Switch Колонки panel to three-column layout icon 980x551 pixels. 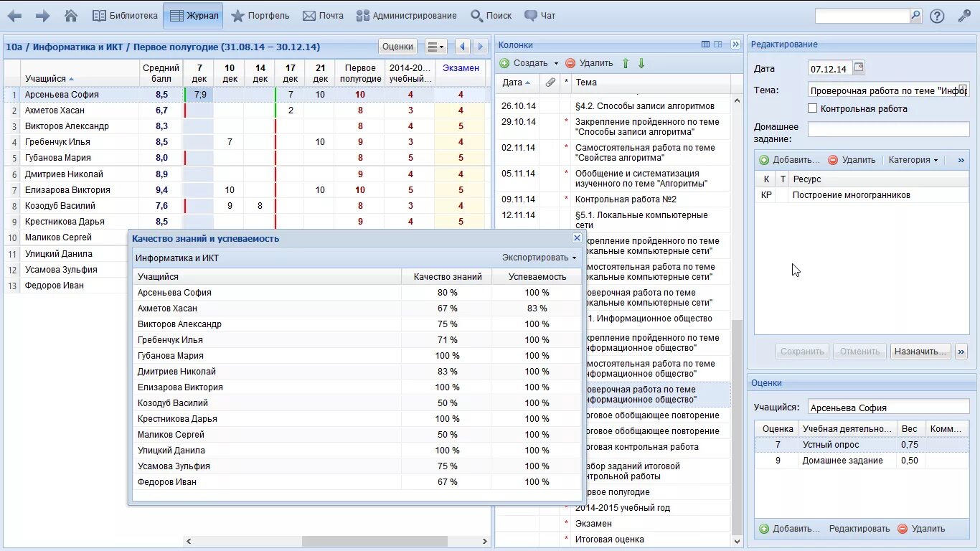[x=705, y=44]
